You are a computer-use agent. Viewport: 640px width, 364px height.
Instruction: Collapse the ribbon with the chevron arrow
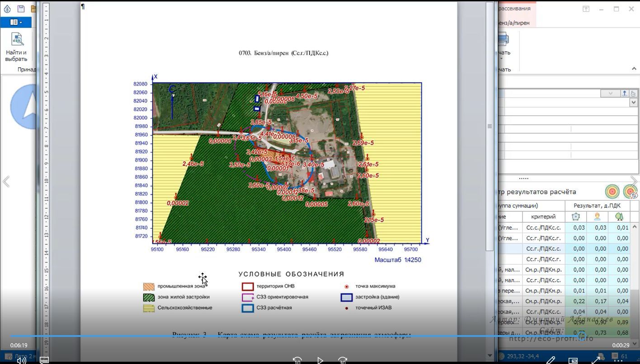click(634, 69)
